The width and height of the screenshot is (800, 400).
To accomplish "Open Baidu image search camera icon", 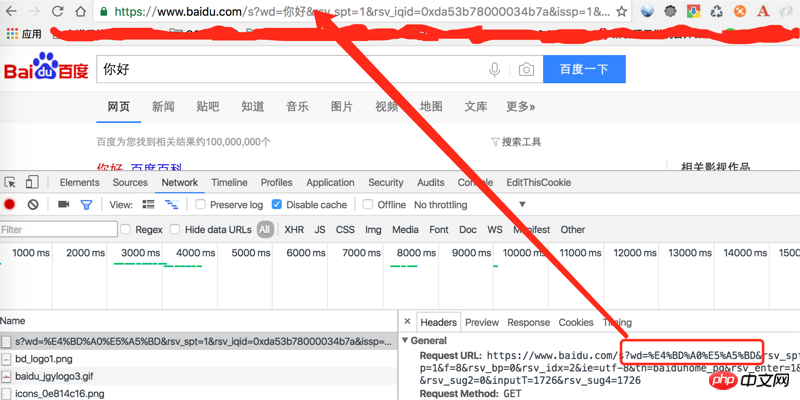I will pos(526,69).
